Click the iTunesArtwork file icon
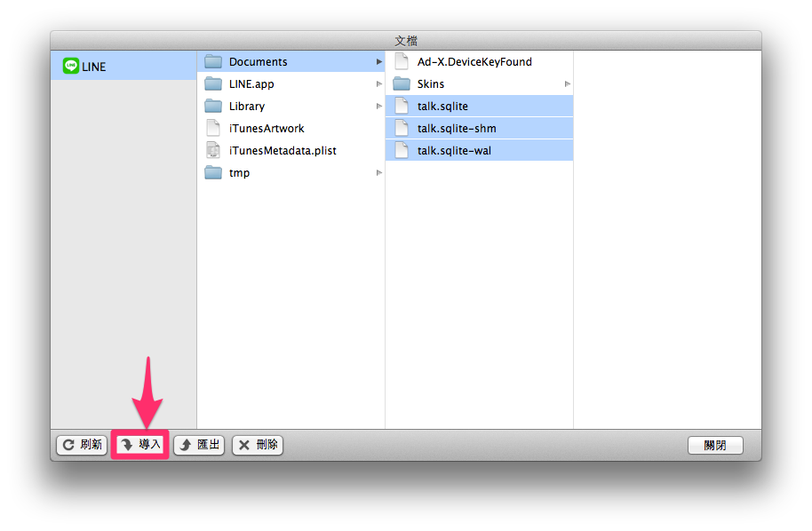 click(x=213, y=128)
